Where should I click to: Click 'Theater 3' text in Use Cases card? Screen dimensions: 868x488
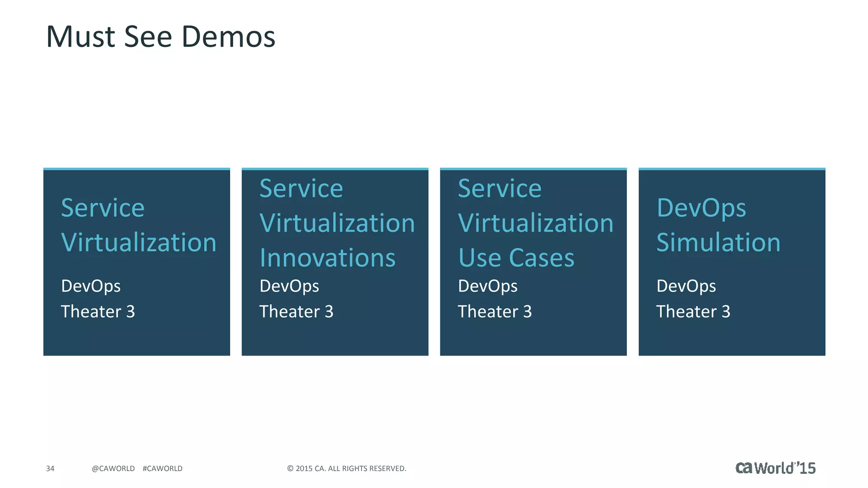click(495, 312)
